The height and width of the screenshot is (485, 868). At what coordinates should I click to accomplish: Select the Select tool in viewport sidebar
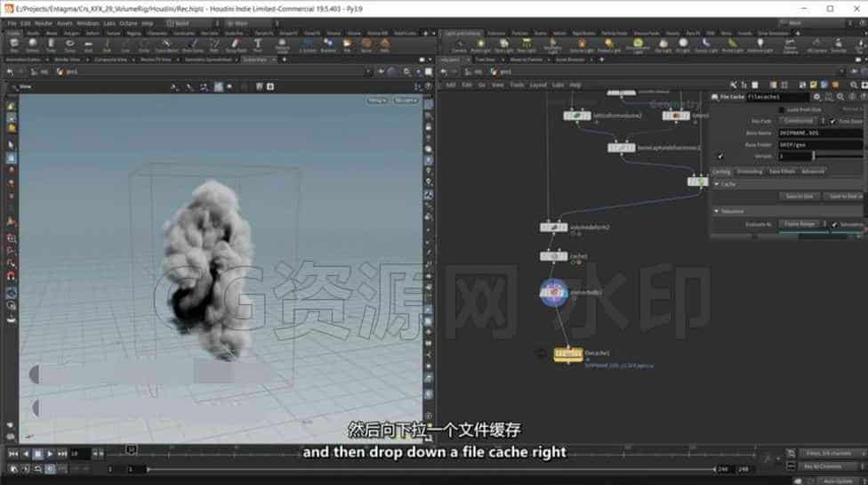pos(11,145)
